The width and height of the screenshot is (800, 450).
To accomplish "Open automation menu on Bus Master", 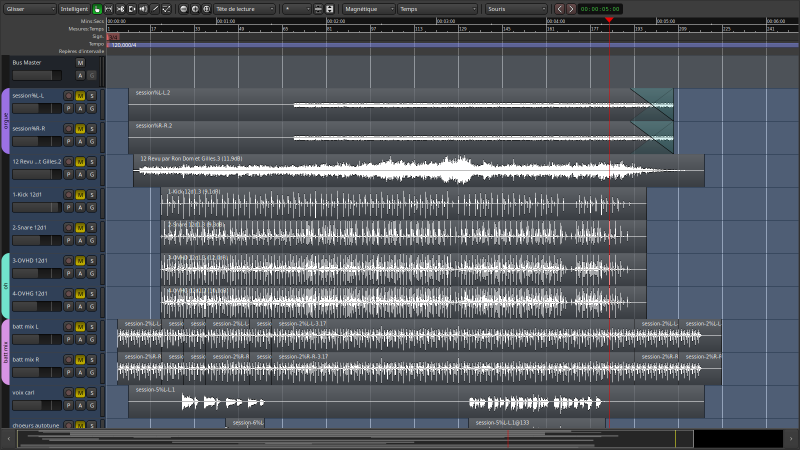I will [x=80, y=76].
